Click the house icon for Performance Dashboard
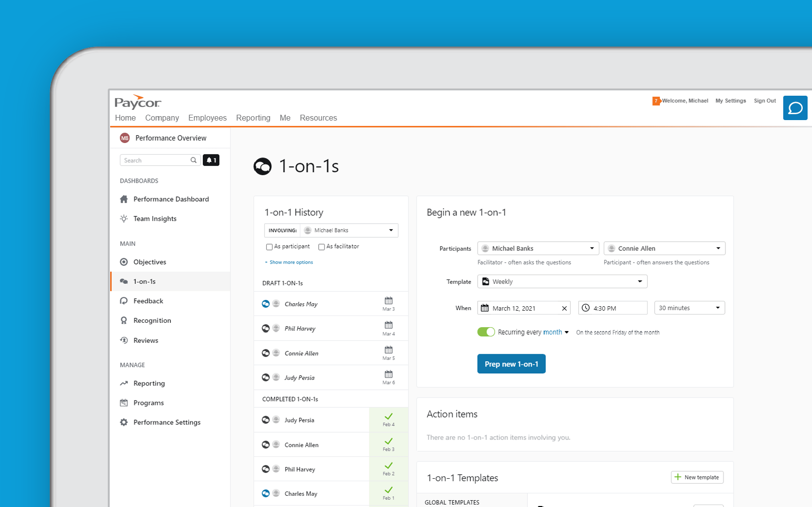 (124, 199)
